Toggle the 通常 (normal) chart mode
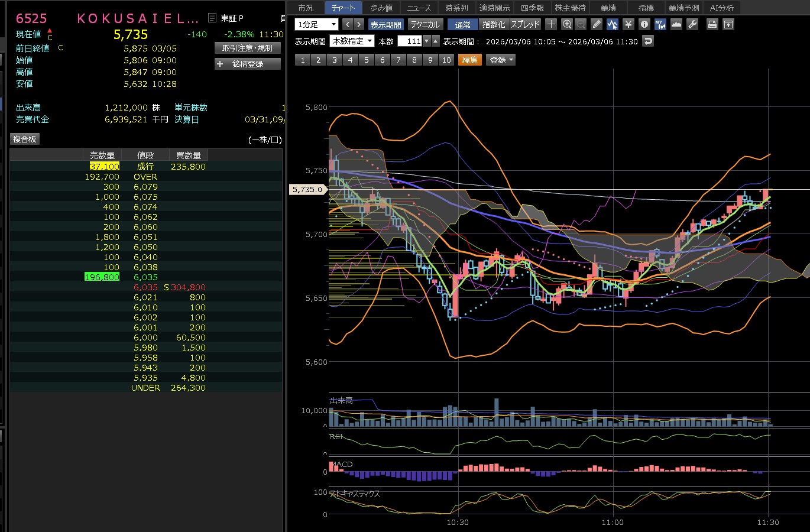 click(x=463, y=24)
